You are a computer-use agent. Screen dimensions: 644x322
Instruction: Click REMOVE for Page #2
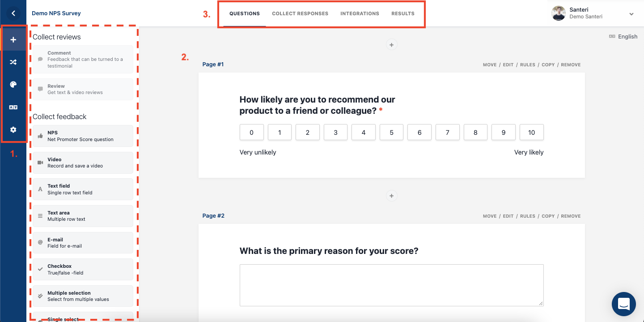(x=571, y=216)
